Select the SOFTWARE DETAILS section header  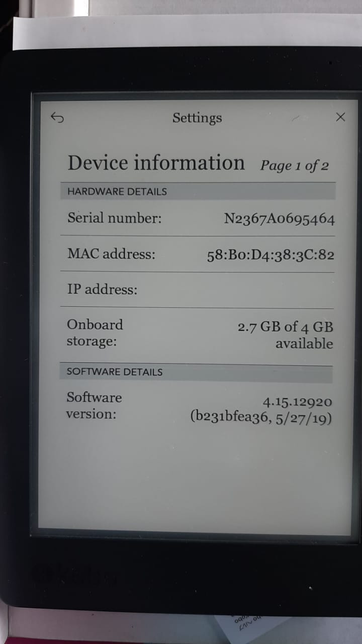coord(196,372)
